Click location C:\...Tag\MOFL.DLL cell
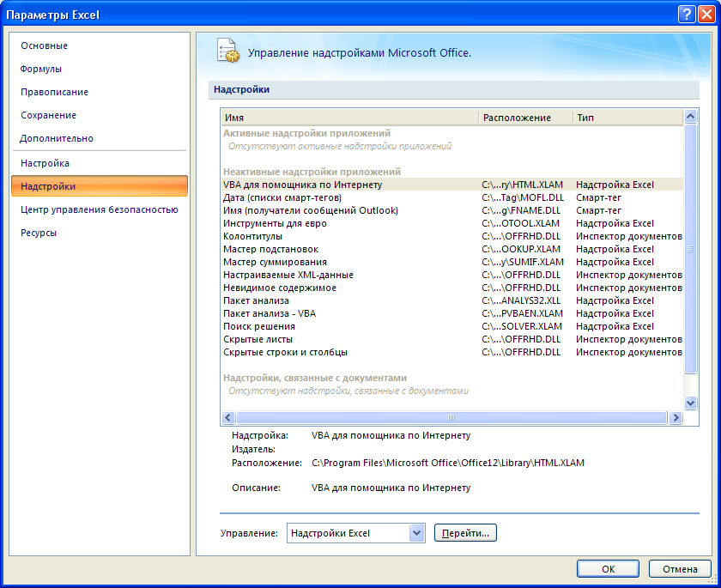 pos(523,197)
